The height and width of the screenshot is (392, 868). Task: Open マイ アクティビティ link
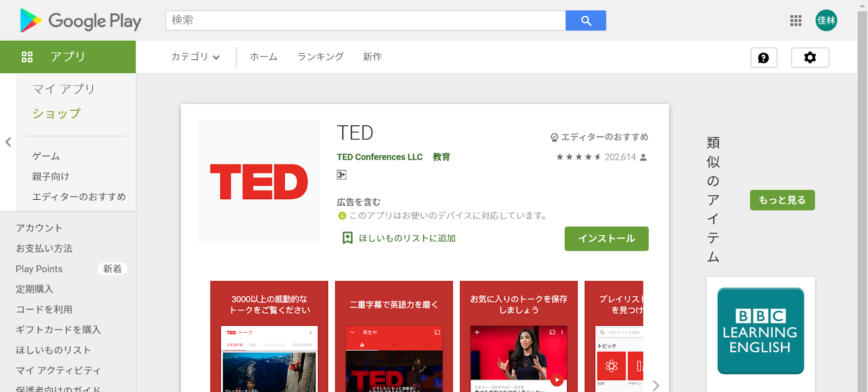tap(58, 370)
